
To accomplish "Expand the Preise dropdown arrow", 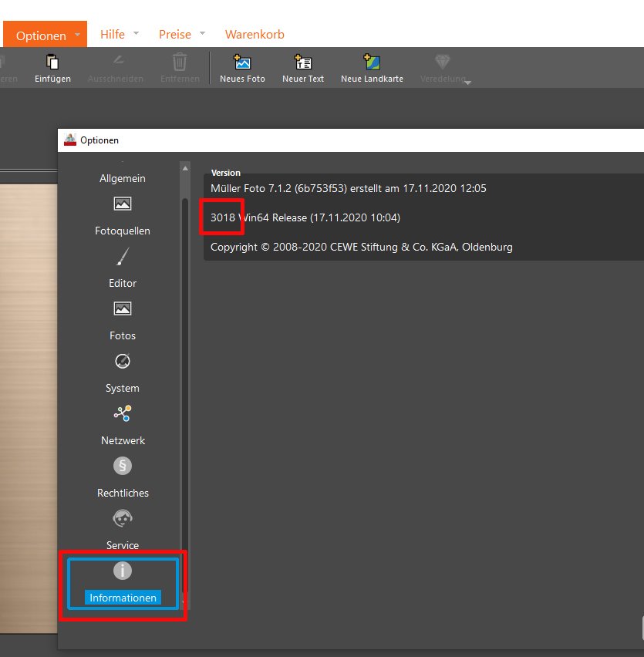I will pyautogui.click(x=202, y=33).
